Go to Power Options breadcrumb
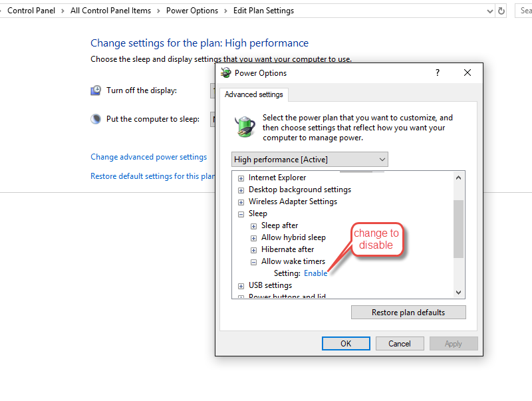This screenshot has height=401, width=532. pos(192,11)
